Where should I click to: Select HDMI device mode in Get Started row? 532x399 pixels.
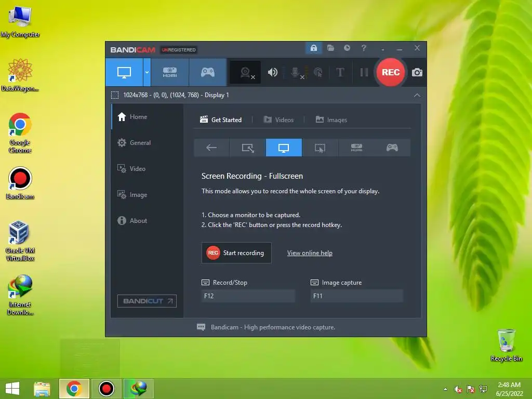pyautogui.click(x=356, y=148)
